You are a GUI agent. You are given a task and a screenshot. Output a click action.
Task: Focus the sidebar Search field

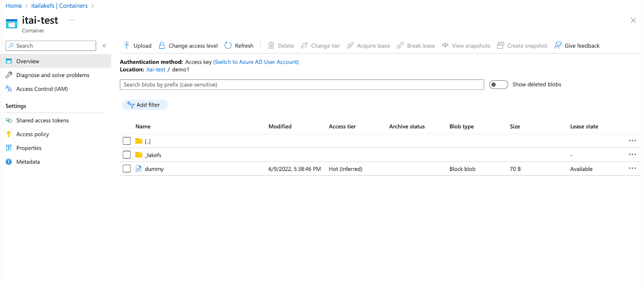51,46
